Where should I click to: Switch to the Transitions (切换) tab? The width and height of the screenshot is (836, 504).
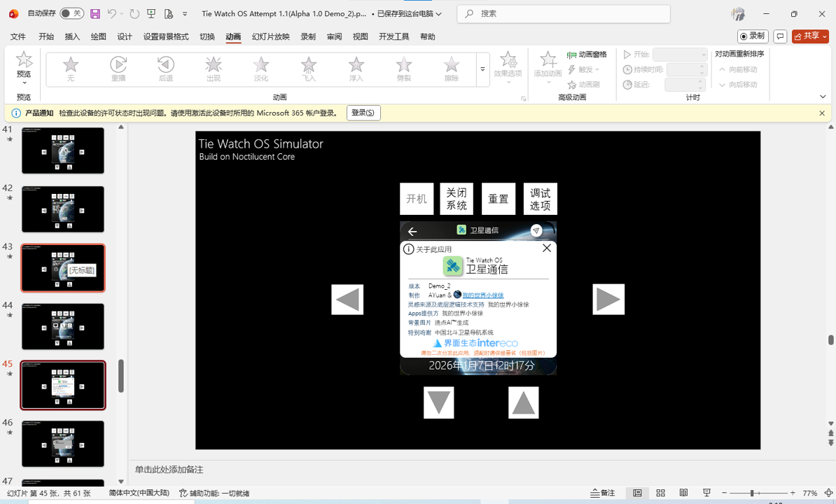[x=207, y=36]
